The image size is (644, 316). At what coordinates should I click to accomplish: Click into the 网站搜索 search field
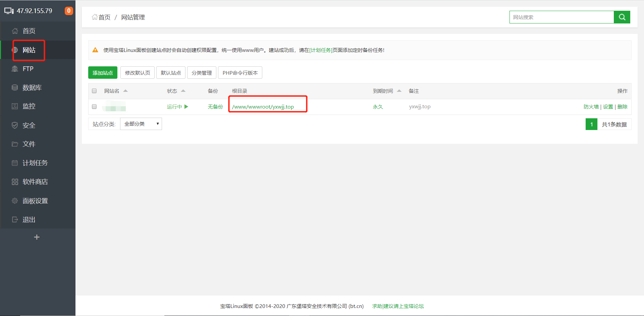click(x=561, y=17)
